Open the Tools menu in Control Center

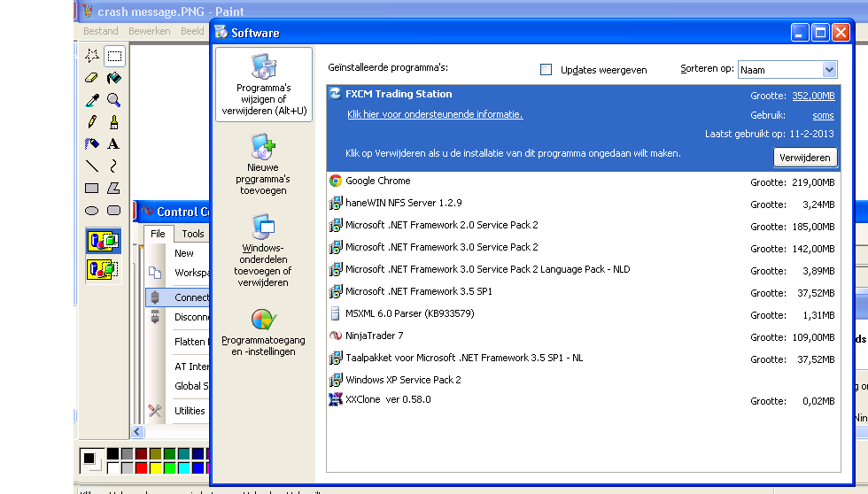[193, 234]
